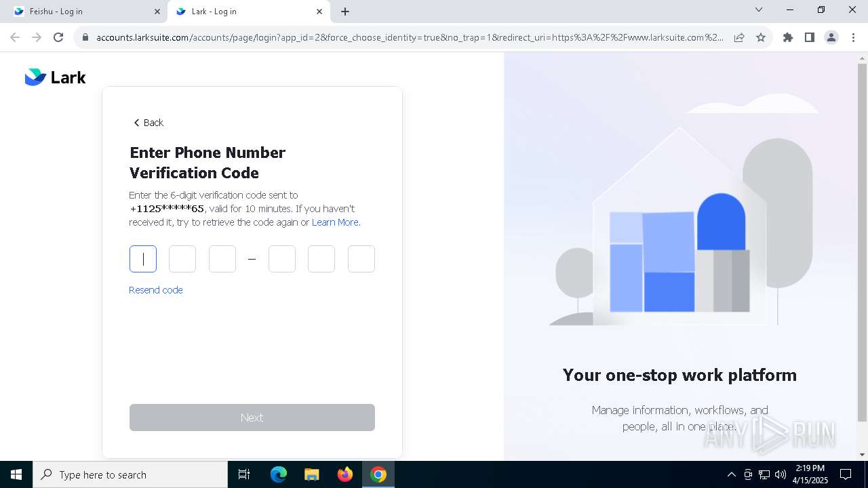Viewport: 868px width, 488px height.
Task: Open the Learn More link
Action: [x=335, y=222]
